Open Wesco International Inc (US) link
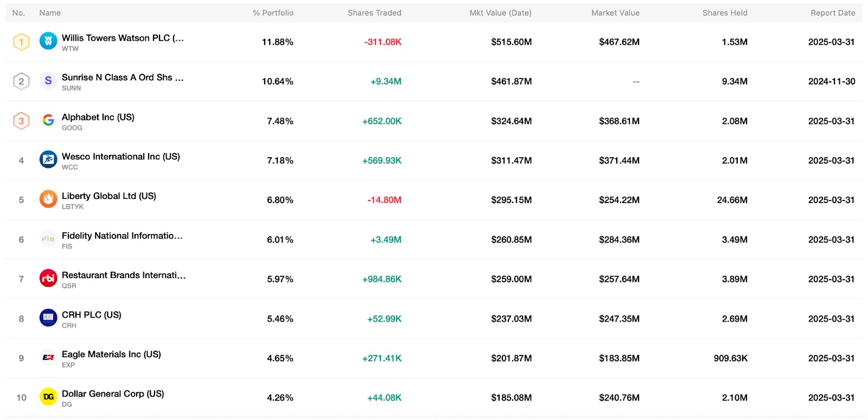 [121, 157]
